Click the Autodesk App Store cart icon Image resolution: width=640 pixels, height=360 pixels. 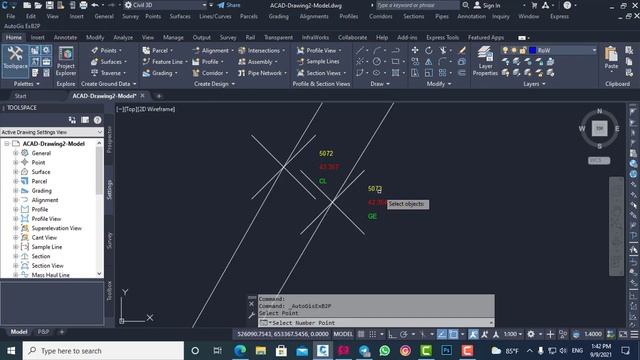tap(534, 5)
